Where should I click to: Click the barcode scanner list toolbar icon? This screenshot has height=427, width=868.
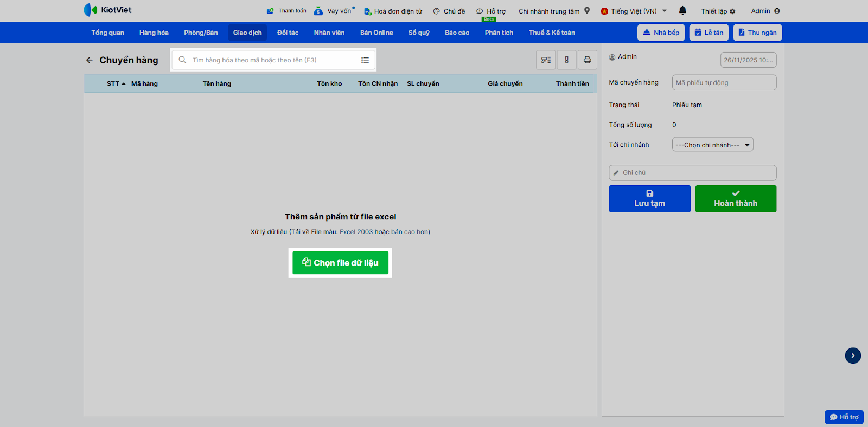(x=546, y=60)
